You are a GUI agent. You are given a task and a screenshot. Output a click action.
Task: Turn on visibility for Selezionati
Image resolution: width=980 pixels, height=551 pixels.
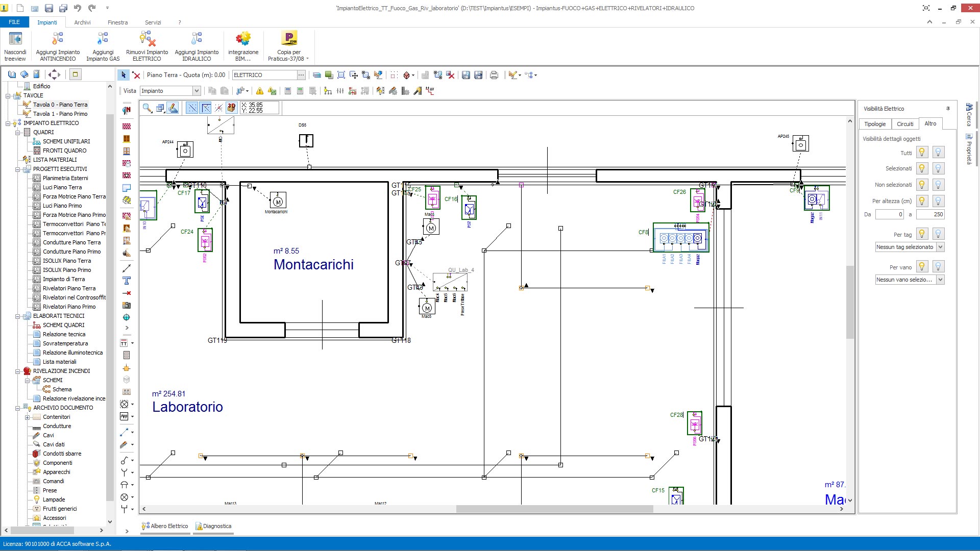(922, 168)
